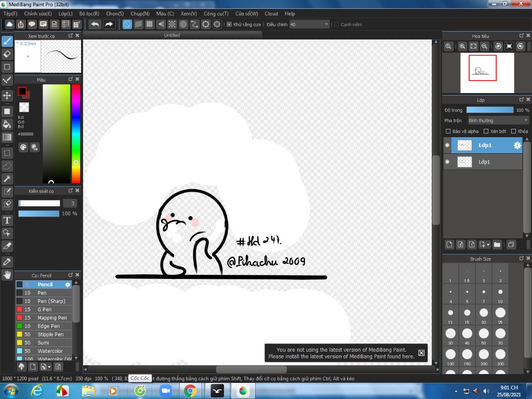Select the Magic Wand tool

click(7, 179)
